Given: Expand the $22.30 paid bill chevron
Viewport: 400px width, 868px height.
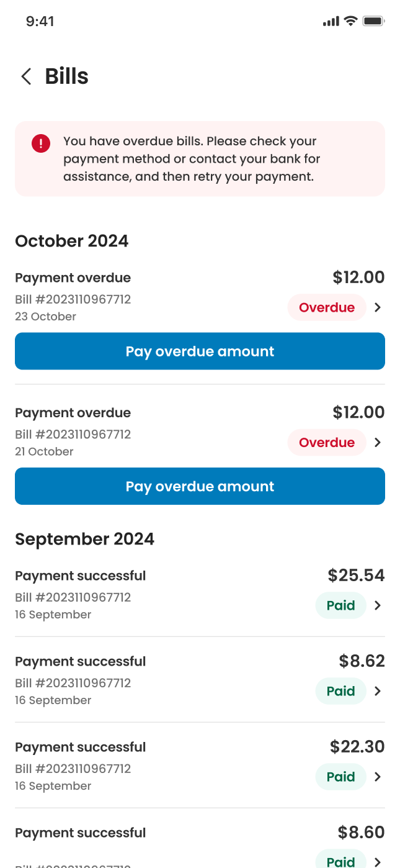Looking at the screenshot, I should tap(378, 777).
